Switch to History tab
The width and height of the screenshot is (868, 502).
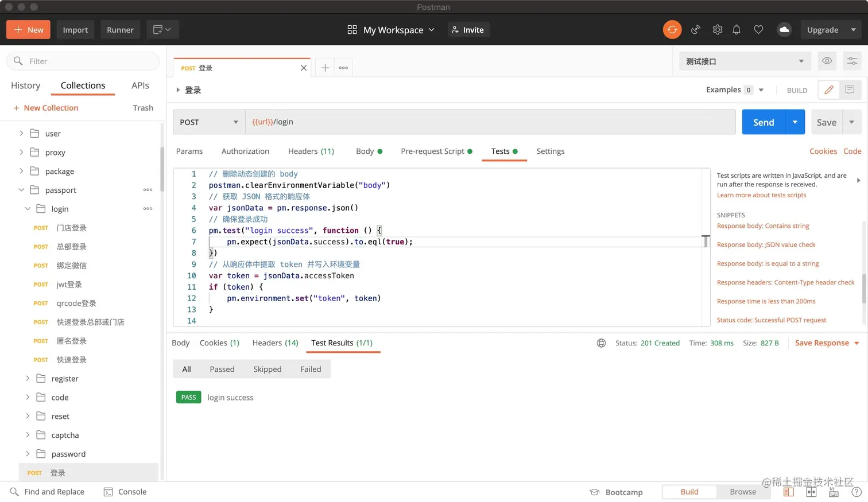26,85
